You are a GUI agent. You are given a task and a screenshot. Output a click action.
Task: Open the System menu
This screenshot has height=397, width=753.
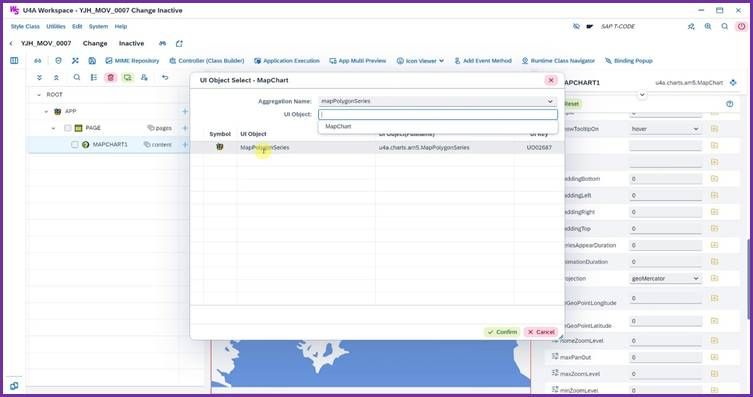coord(98,26)
